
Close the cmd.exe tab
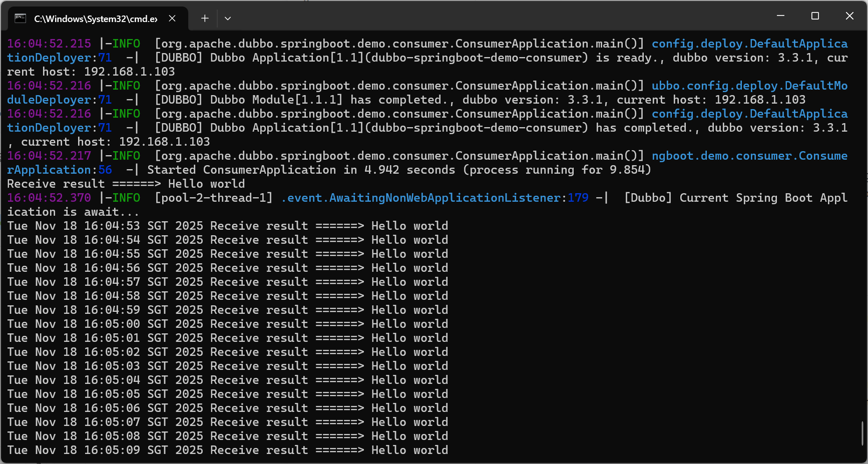click(172, 19)
